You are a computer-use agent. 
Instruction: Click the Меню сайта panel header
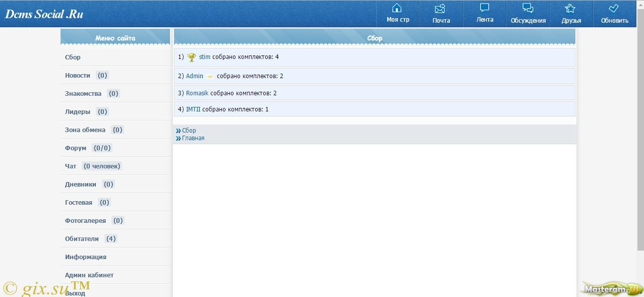click(115, 38)
